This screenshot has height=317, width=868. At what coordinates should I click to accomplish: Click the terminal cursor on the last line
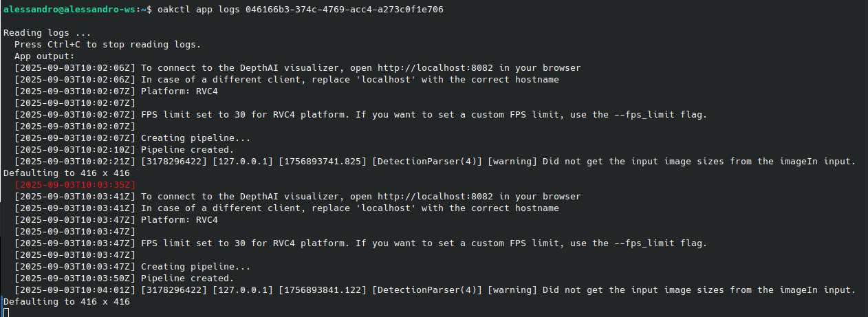tap(6, 313)
